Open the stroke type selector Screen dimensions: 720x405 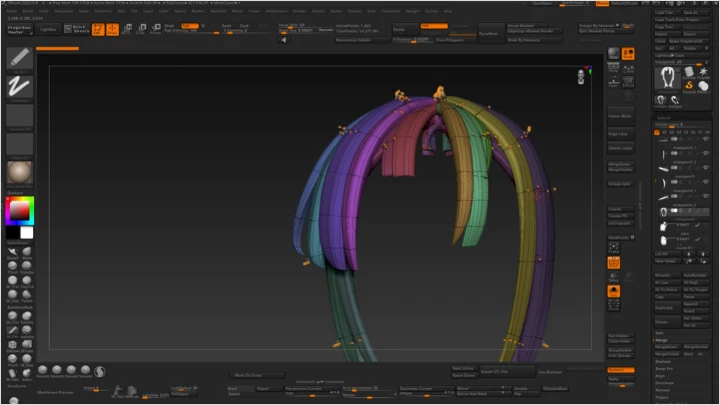19,87
